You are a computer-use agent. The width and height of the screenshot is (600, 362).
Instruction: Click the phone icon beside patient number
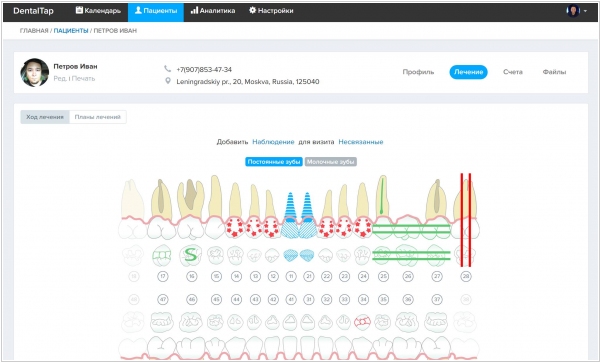click(168, 69)
